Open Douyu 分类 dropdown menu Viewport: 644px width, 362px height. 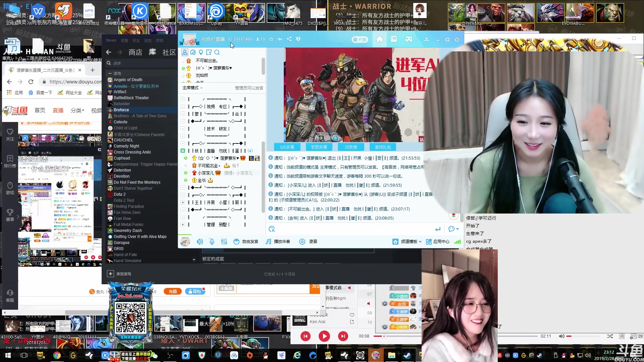(77, 110)
